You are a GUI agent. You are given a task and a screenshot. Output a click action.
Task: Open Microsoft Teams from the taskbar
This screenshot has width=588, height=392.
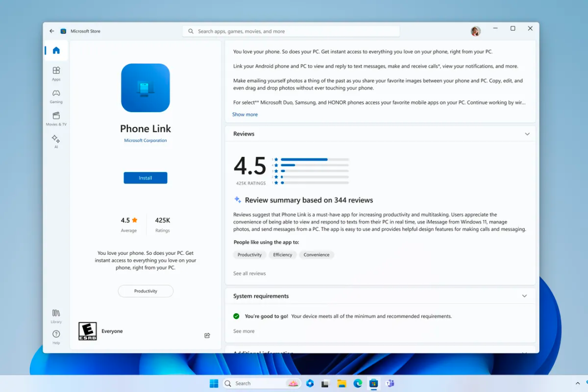tap(389, 383)
